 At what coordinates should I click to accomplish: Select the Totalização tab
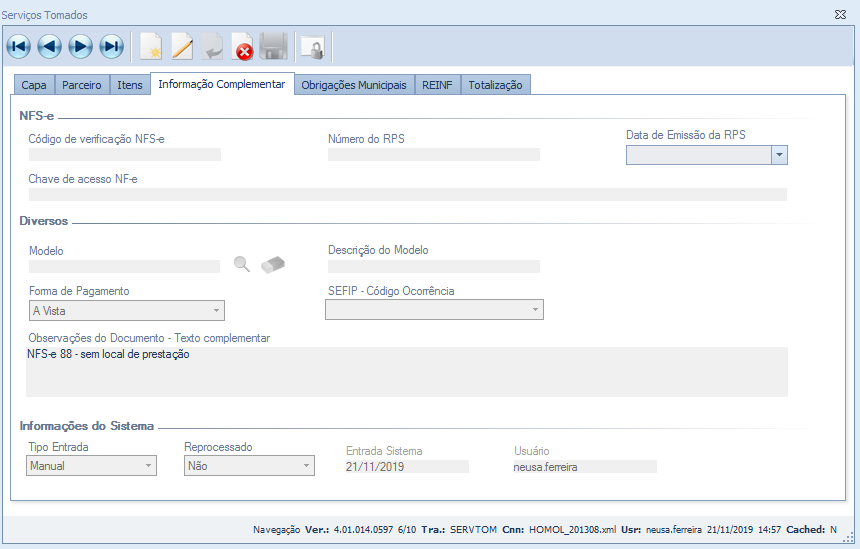495,85
